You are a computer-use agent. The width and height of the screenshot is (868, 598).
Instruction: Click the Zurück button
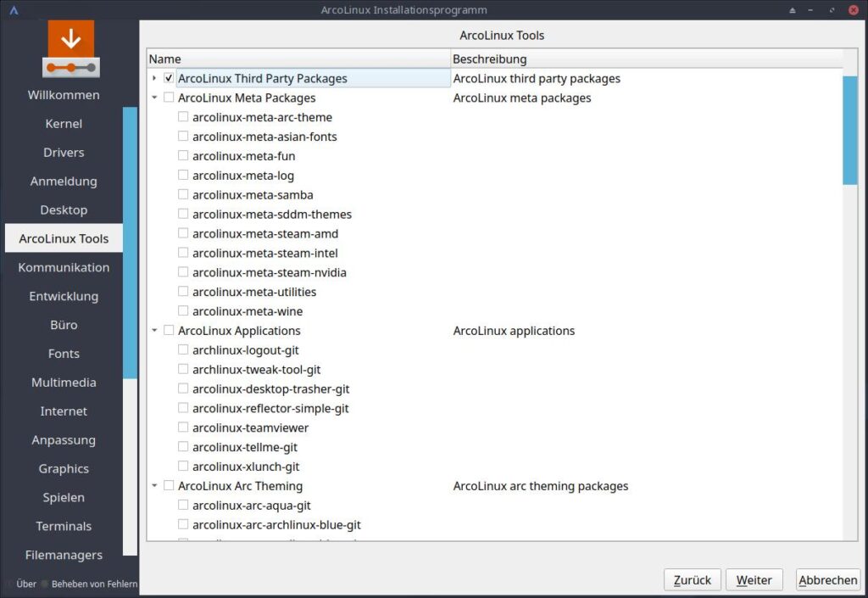(x=692, y=579)
